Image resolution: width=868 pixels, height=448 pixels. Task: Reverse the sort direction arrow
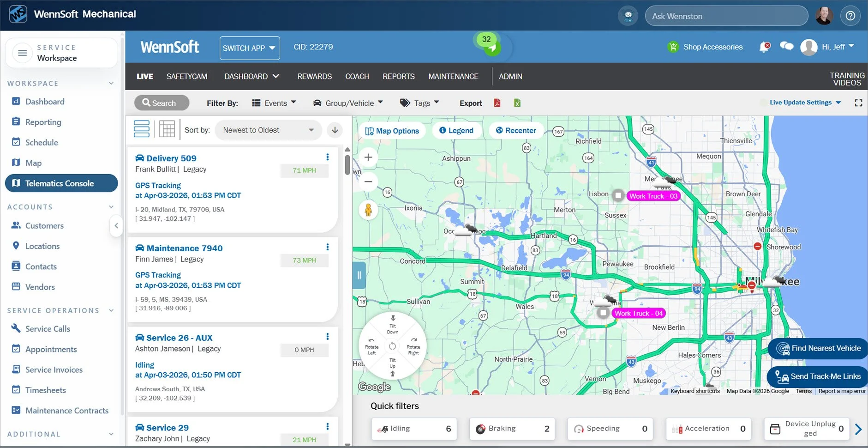(335, 130)
